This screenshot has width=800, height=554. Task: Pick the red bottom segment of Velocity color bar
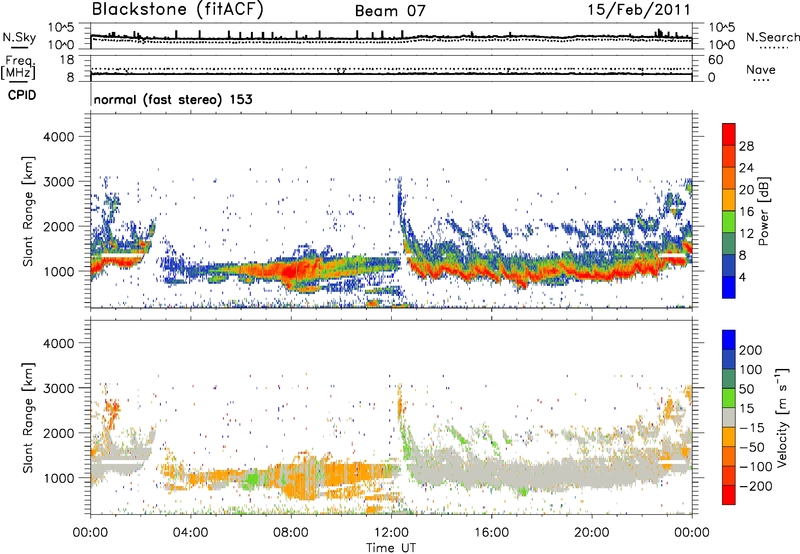[x=729, y=495]
